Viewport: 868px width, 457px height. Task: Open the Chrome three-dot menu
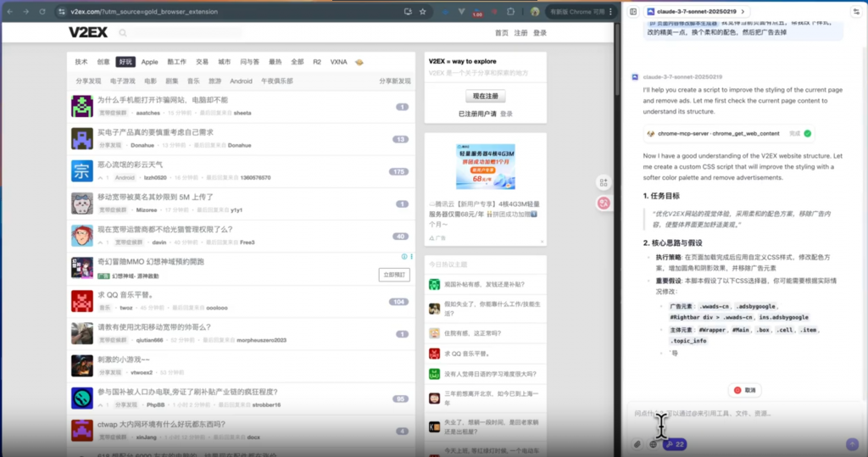611,12
